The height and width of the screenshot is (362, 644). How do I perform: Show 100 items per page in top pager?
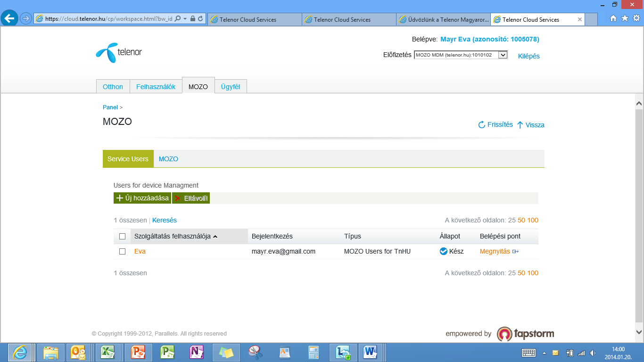click(533, 220)
